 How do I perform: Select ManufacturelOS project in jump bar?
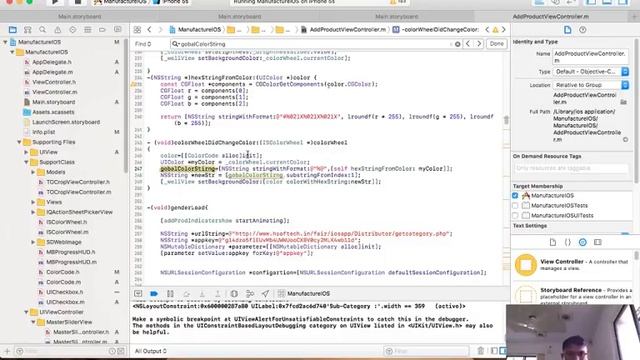click(x=195, y=29)
